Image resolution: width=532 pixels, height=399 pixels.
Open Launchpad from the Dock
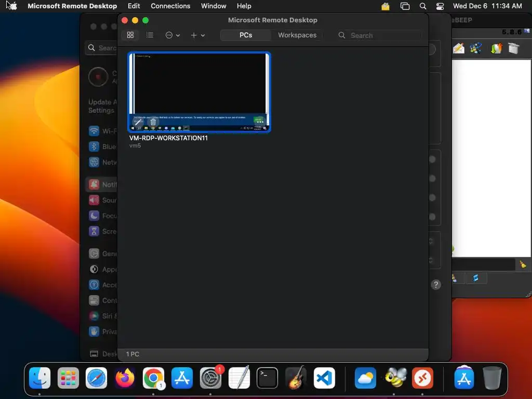point(68,378)
